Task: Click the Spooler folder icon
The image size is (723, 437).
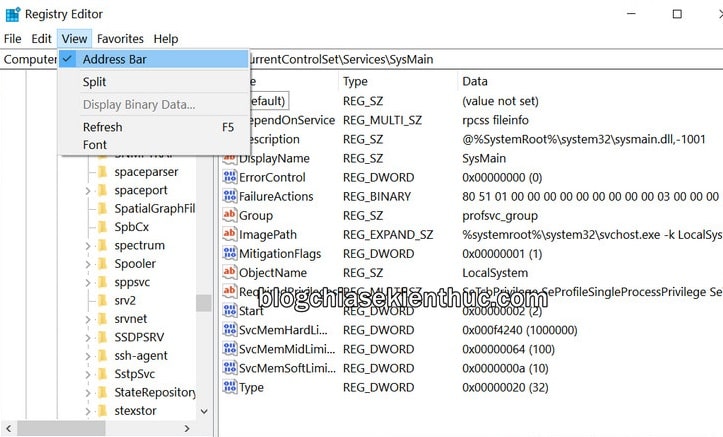Action: point(103,264)
